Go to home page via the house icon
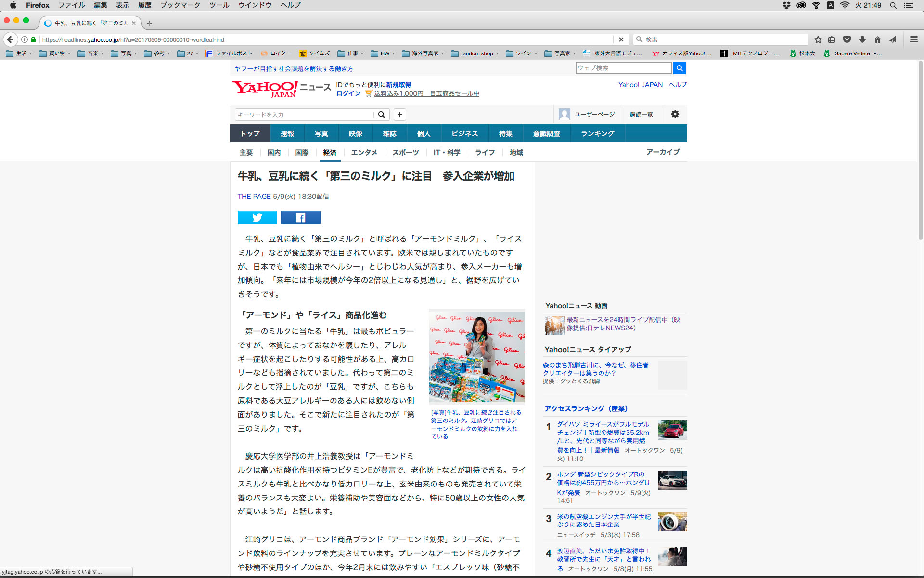Screen dimensions: 924x578 (x=878, y=39)
